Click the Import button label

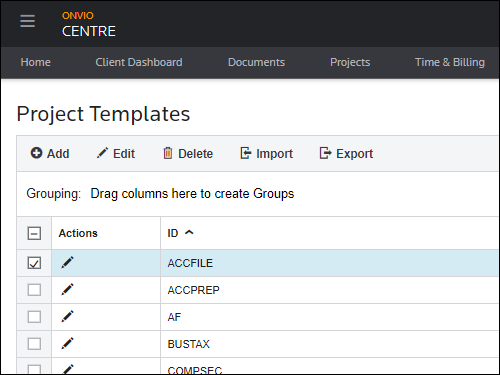[x=274, y=154]
